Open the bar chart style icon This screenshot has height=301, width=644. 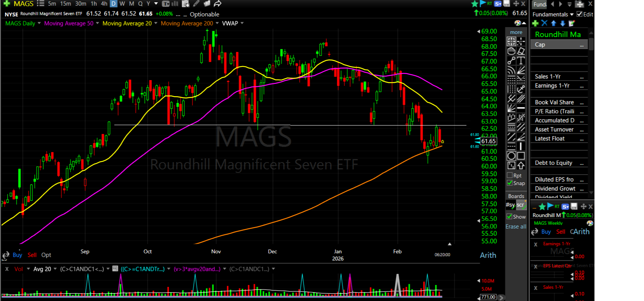pos(175,4)
